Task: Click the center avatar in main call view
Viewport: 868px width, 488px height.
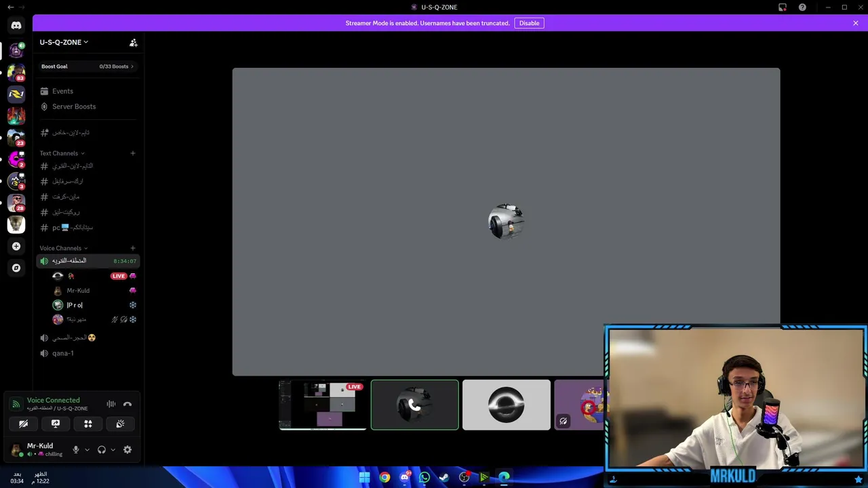Action: 506,222
